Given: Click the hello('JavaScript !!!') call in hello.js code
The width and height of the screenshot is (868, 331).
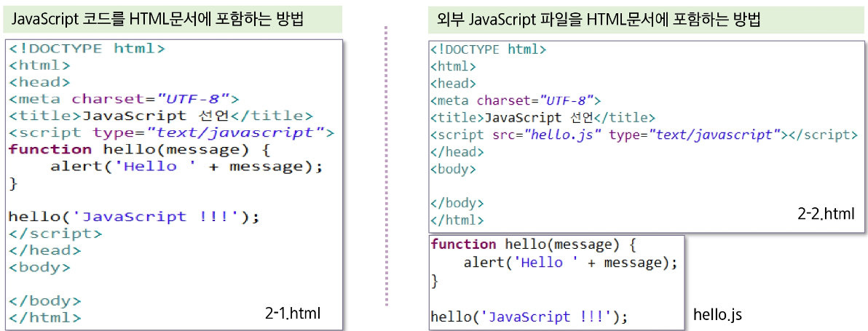Looking at the screenshot, I should tap(529, 316).
